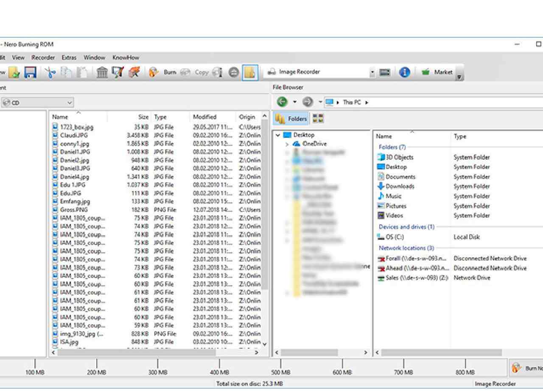Click the file list horizontal scrollbar thumb
Viewport: 543px width, 392px height.
[x=137, y=352]
